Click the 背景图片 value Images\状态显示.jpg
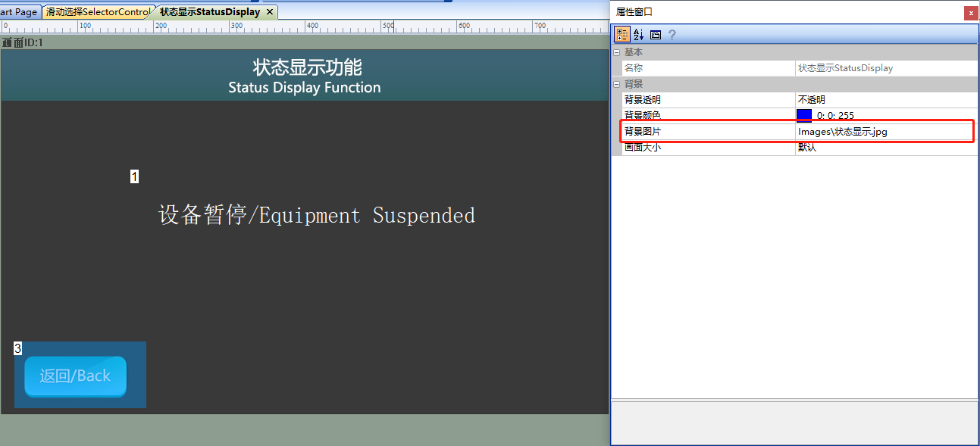 point(842,132)
